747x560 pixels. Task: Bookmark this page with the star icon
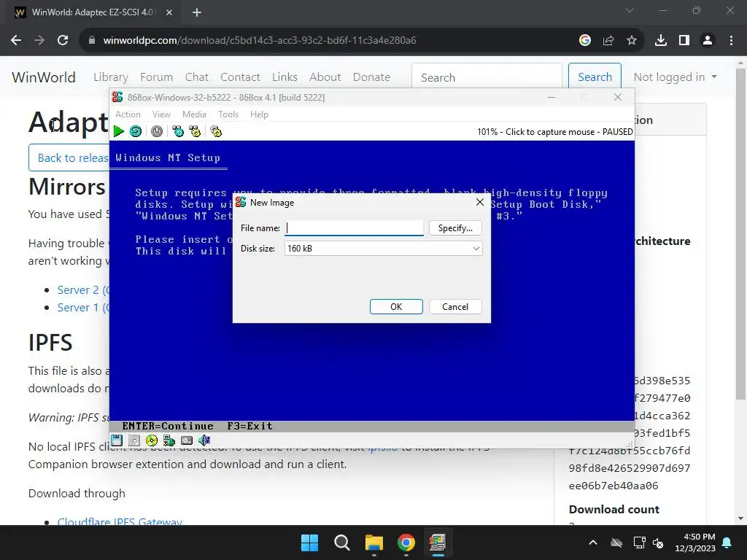point(632,40)
